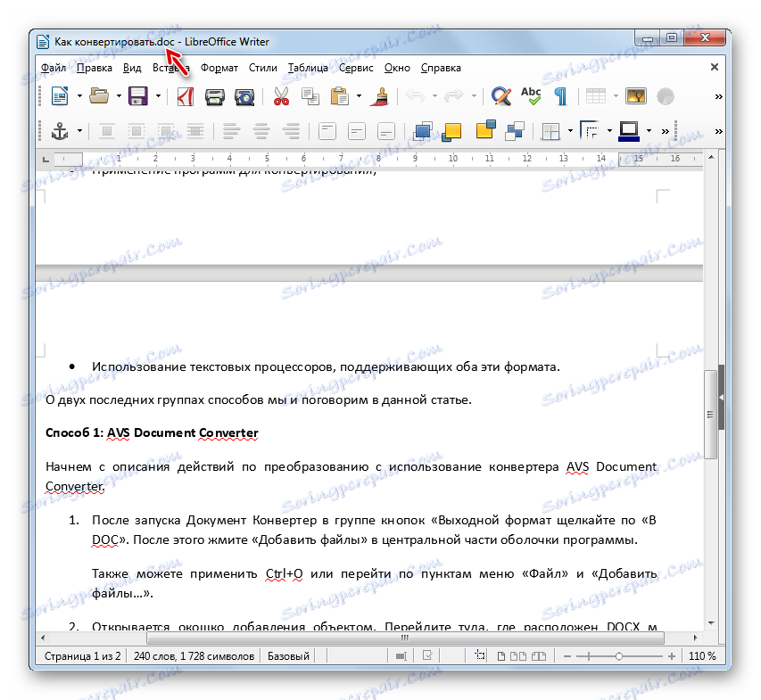
Task: Click the Базовый page style field
Action: click(x=288, y=656)
